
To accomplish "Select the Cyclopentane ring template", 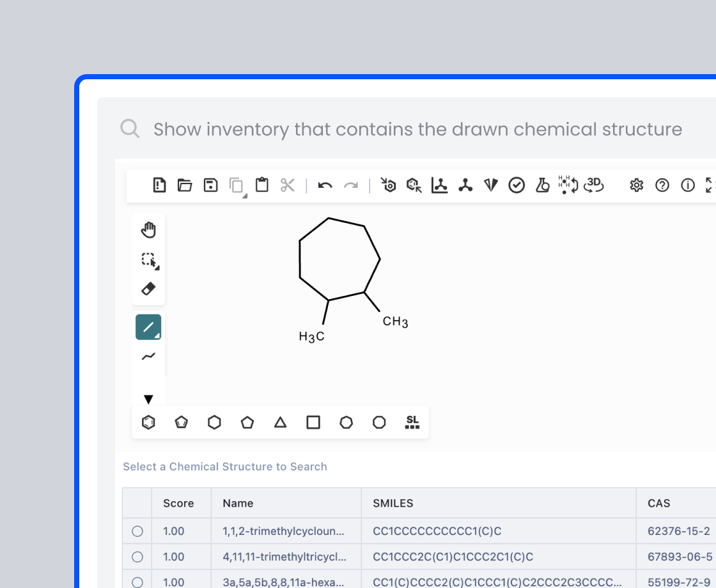I will [247, 422].
